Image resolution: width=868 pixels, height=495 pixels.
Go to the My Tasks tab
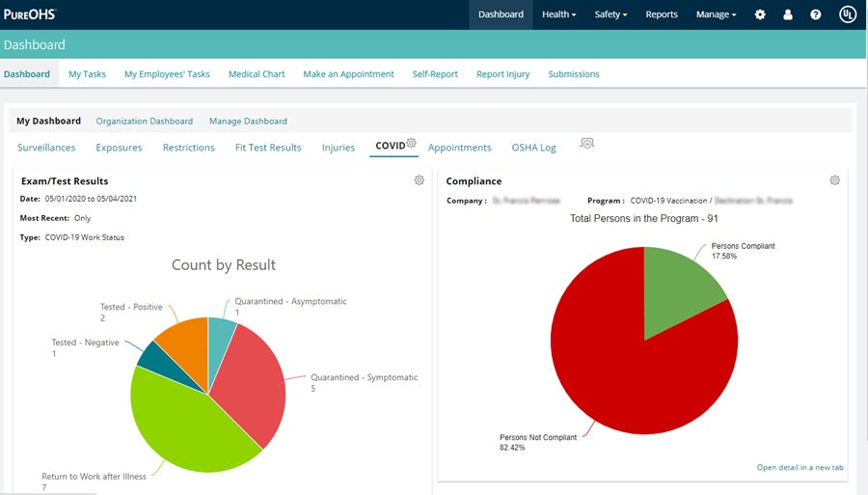[87, 73]
